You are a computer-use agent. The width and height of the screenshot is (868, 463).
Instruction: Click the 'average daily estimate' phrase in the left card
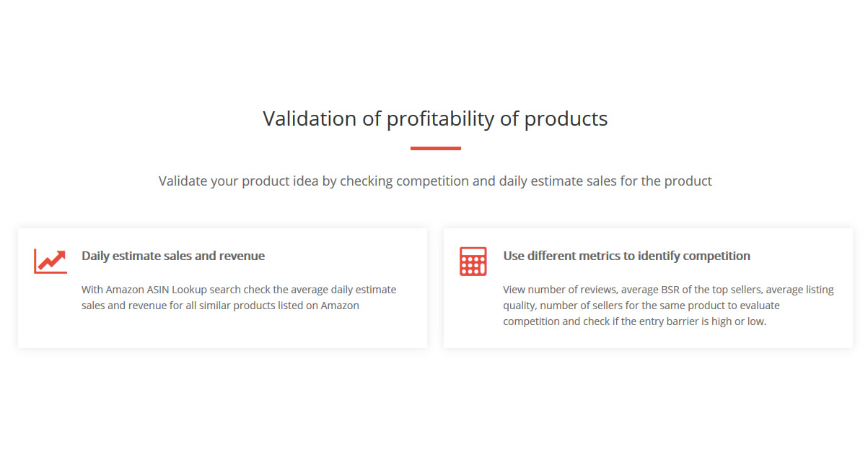(x=343, y=290)
